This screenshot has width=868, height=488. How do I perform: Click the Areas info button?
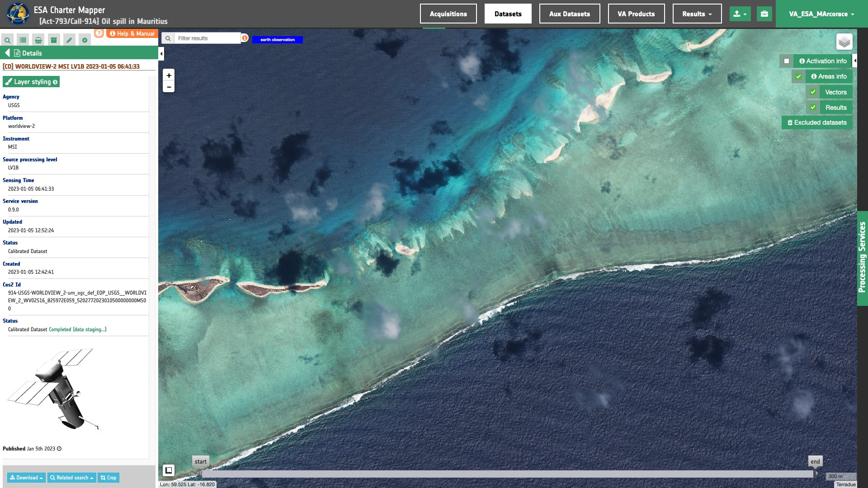(x=829, y=76)
